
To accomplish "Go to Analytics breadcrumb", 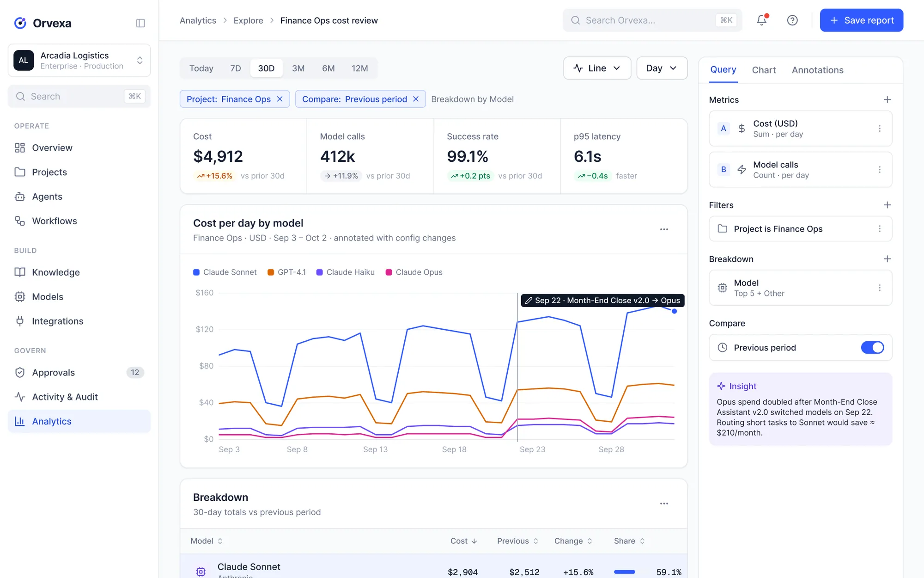I will [198, 20].
